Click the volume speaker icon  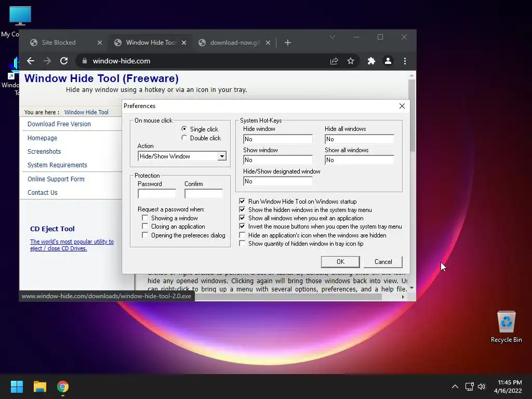pos(482,387)
